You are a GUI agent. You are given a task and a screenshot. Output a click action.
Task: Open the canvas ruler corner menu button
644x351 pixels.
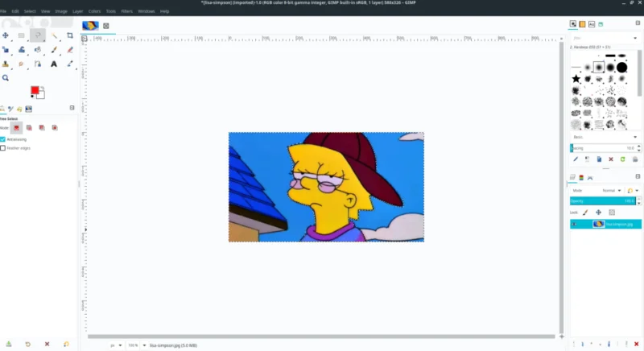[x=85, y=39]
